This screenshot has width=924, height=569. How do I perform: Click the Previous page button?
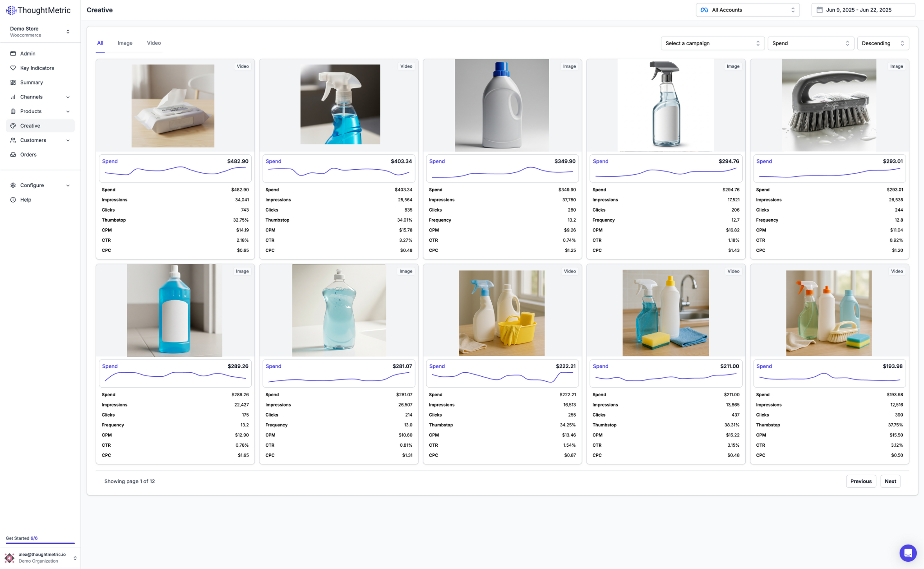tap(861, 481)
